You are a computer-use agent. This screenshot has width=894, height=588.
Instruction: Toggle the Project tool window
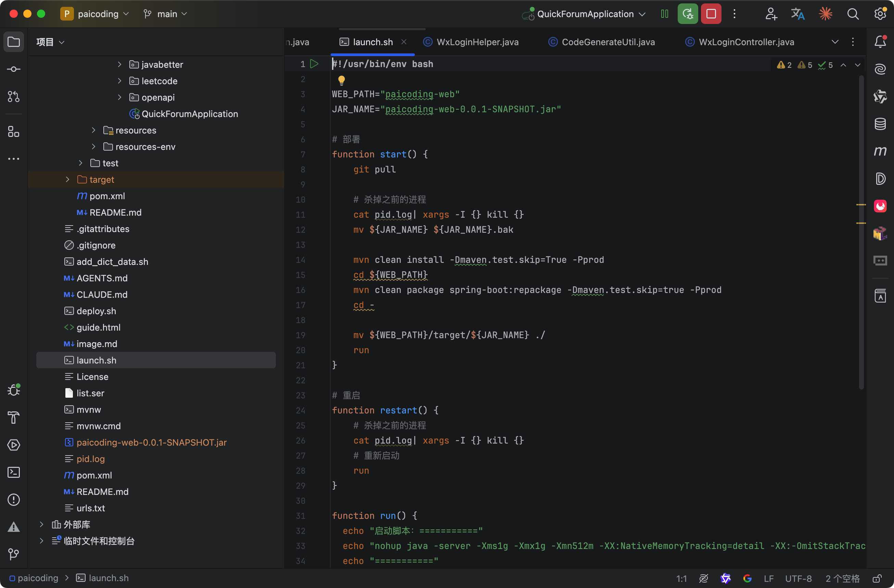(14, 42)
